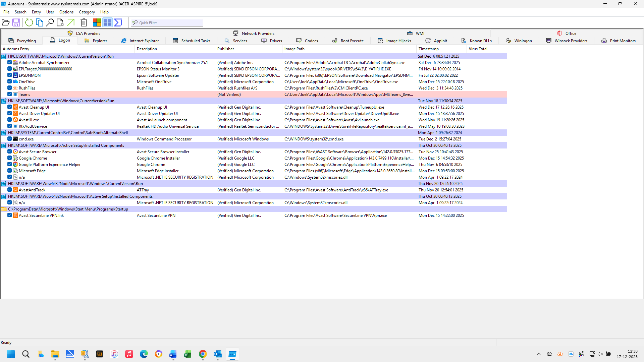Switch to the Network Providers tab

pos(254,33)
